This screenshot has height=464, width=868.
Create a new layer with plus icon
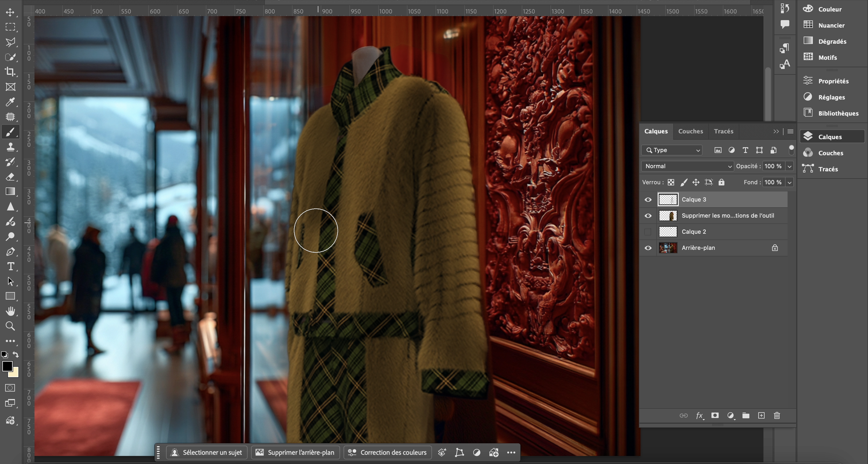[x=761, y=415]
